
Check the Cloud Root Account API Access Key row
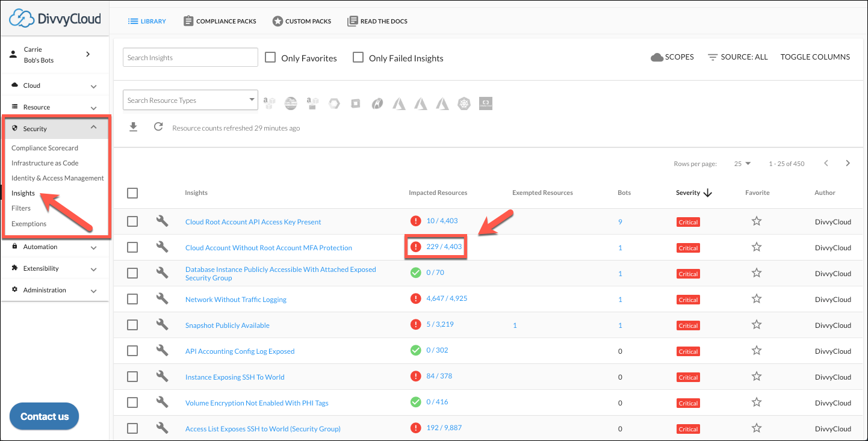tap(132, 221)
